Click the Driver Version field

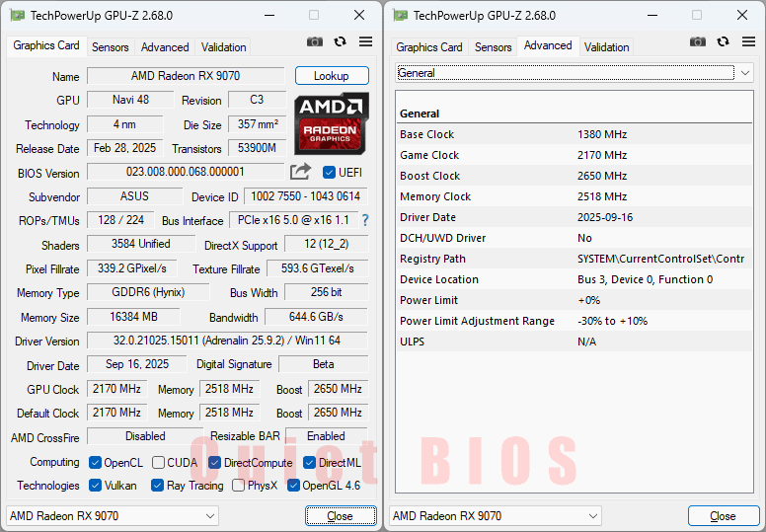coord(227,341)
